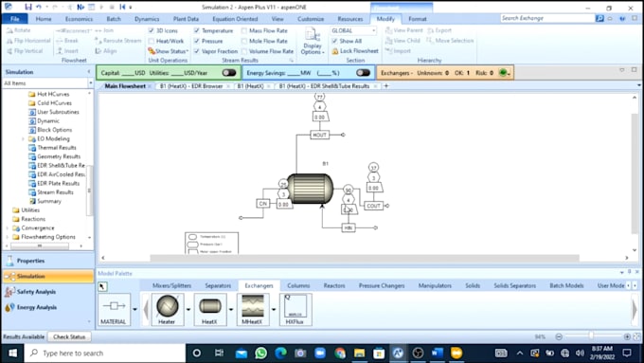This screenshot has height=363, width=644.
Task: Expand MATERIAL stream type dropdown arrow
Action: 134,309
